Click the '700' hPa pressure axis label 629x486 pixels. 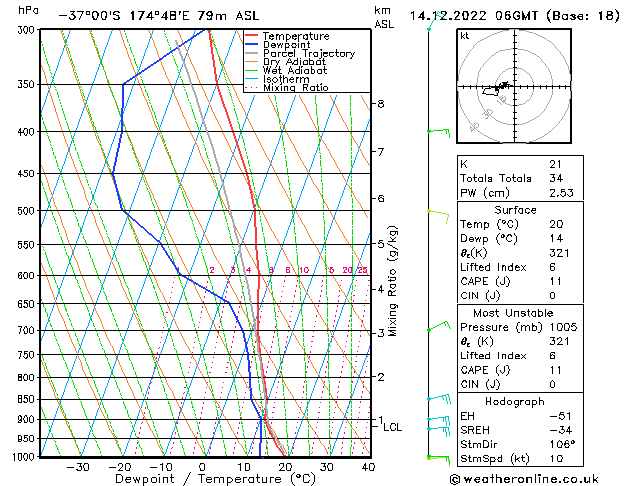point(28,331)
